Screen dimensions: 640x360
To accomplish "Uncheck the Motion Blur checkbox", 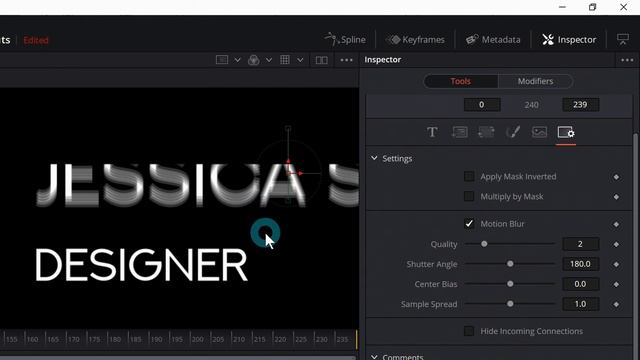I will click(469, 224).
